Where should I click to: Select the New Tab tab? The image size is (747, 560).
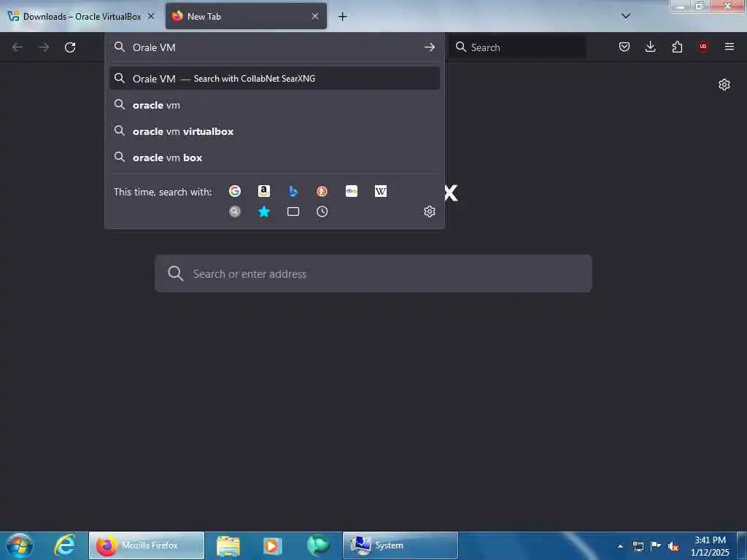click(x=246, y=17)
